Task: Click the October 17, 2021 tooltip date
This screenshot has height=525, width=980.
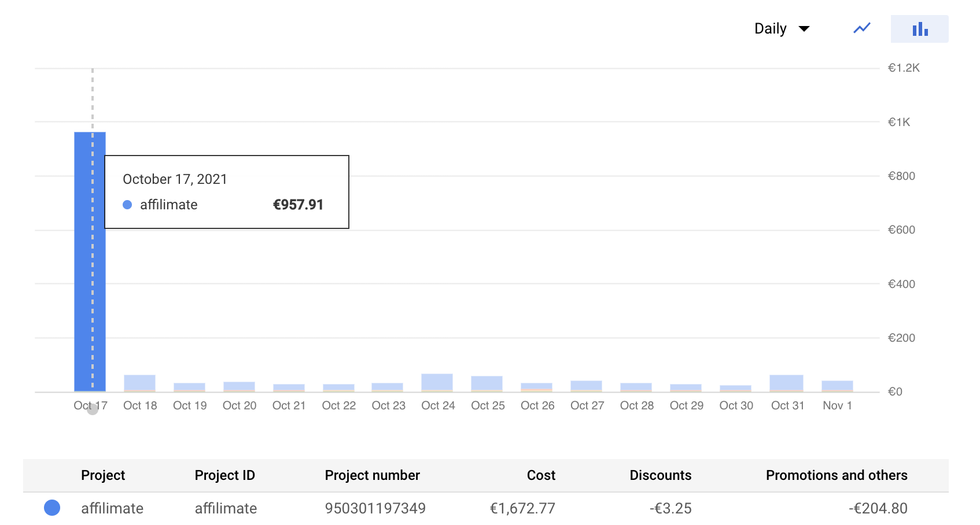Action: click(x=175, y=179)
